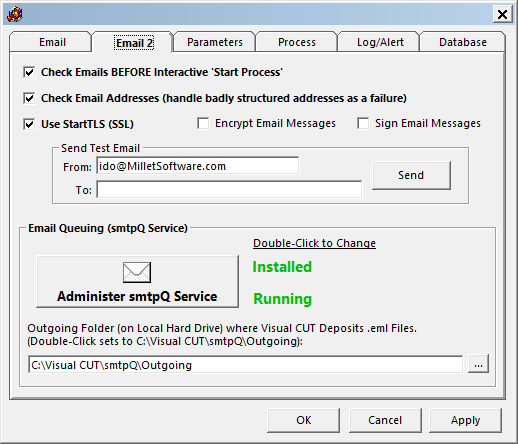Viewport: 518px width, 444px height.
Task: Browse for Outgoing folder with ellipsis button
Action: point(478,364)
